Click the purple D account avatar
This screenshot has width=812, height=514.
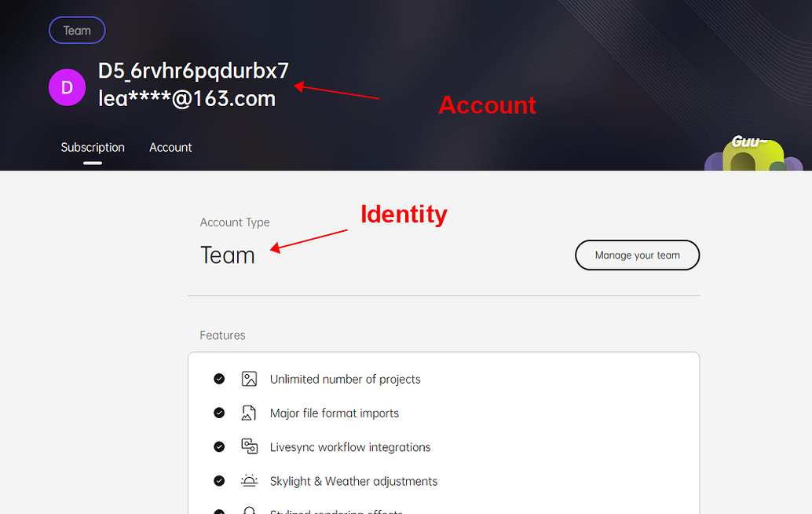coord(67,87)
